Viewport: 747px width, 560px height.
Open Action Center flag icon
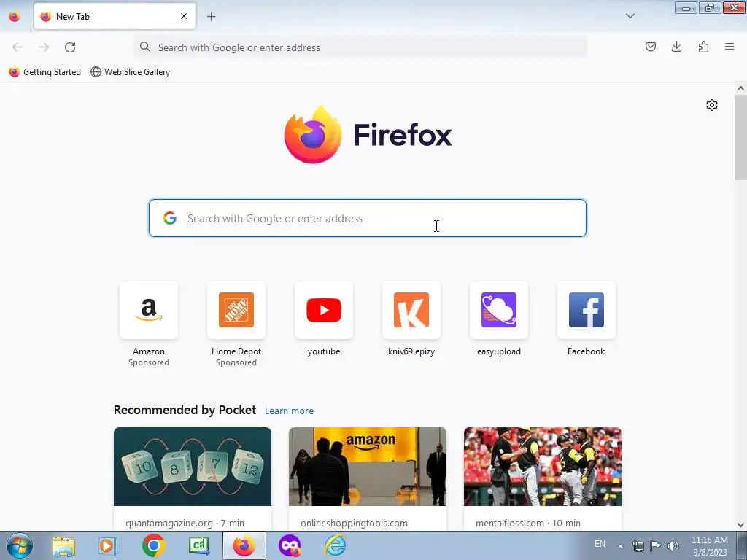tap(656, 546)
